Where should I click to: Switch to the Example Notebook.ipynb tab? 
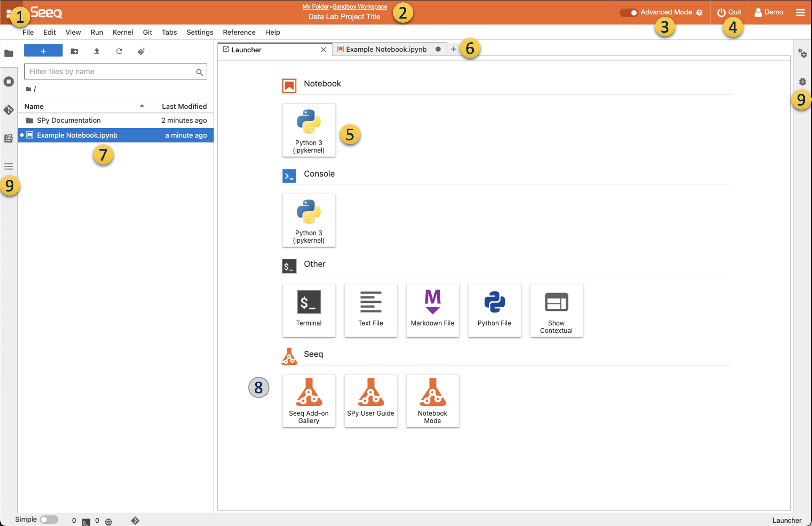pos(386,50)
